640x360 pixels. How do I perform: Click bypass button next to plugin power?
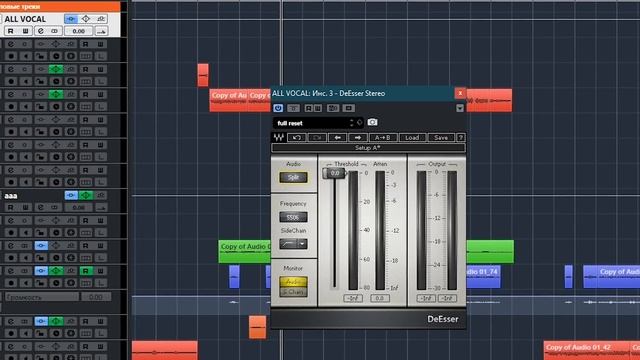click(293, 108)
